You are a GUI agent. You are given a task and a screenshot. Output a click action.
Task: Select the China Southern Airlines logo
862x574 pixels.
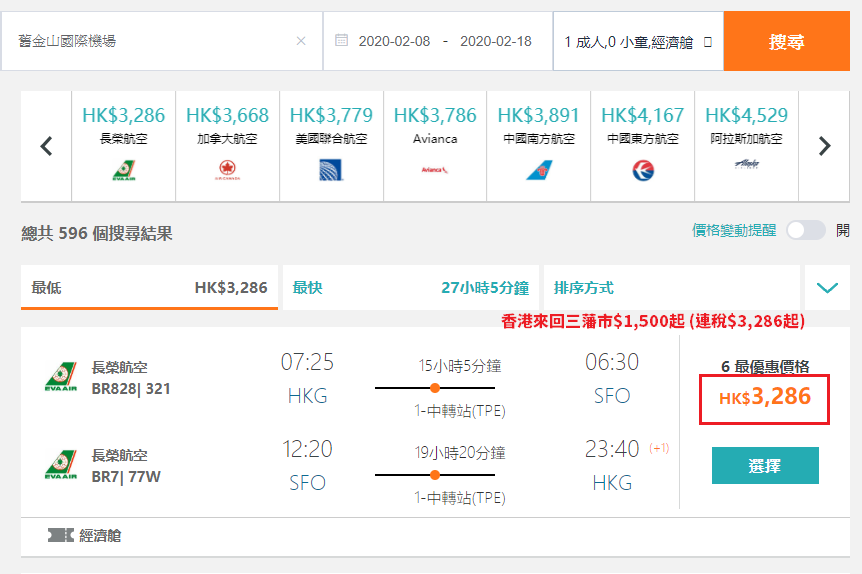539,170
